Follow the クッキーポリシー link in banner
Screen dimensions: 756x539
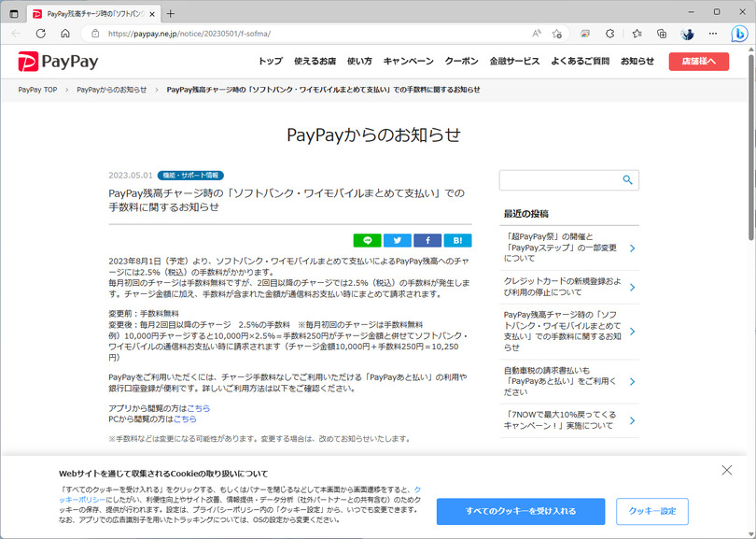82,500
